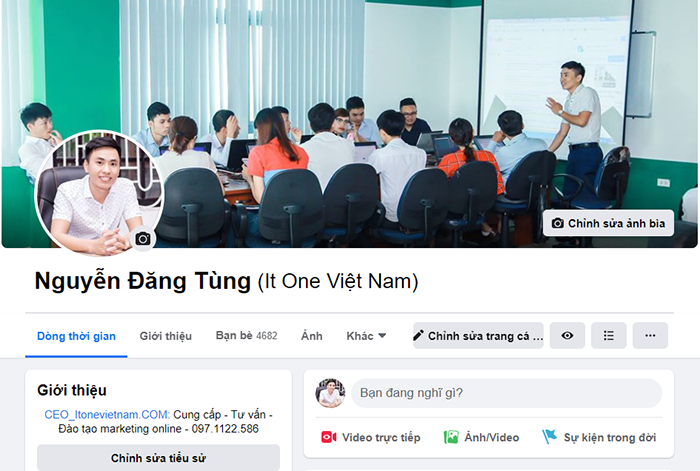Click the camera icon in the edit cover photo button
This screenshot has height=471, width=700.
557,223
